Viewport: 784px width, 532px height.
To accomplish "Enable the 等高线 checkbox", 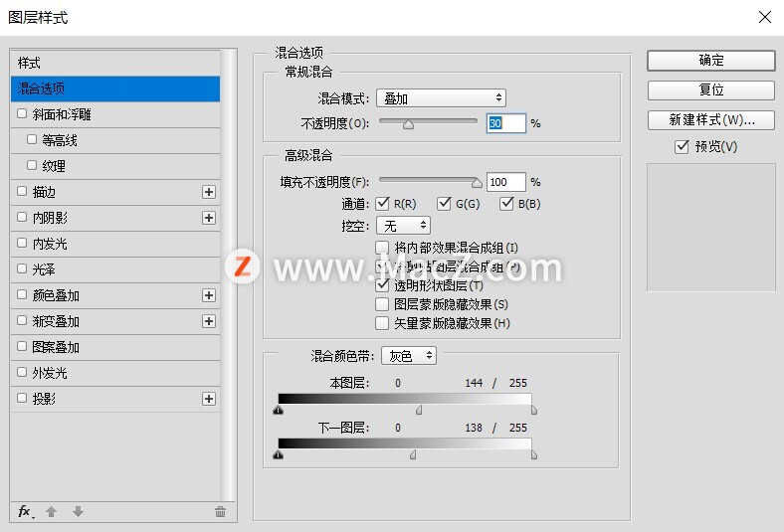I will (x=32, y=139).
